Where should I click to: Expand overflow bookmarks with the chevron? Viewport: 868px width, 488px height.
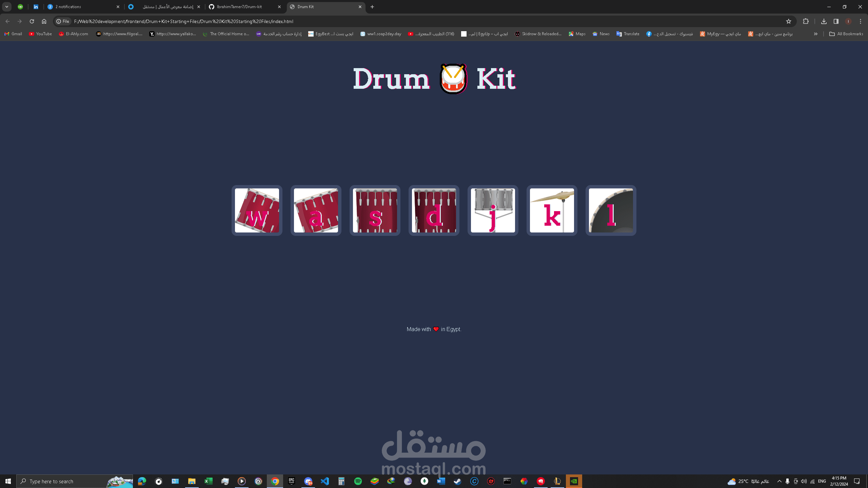coord(815,34)
